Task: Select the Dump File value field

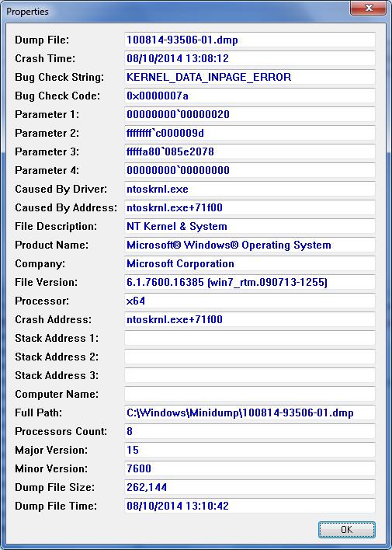Action: coord(250,40)
